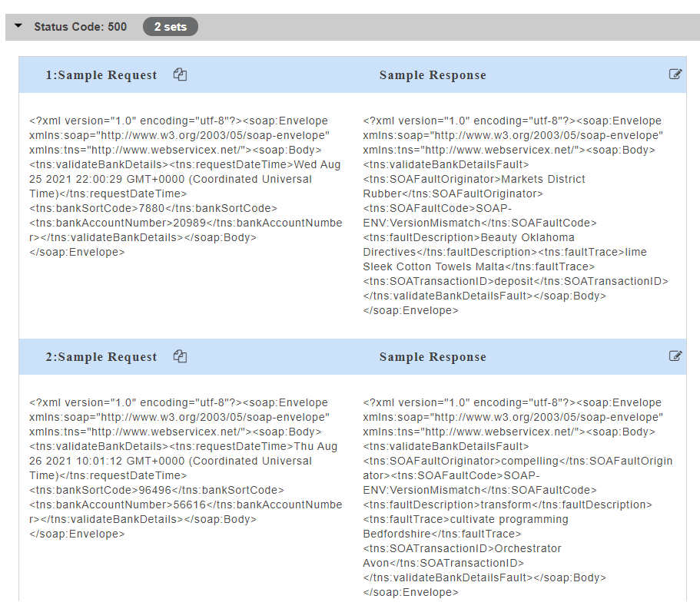Screen dimensions: 700x612
Task: Click the Status Code: 500 label
Action: (x=80, y=27)
